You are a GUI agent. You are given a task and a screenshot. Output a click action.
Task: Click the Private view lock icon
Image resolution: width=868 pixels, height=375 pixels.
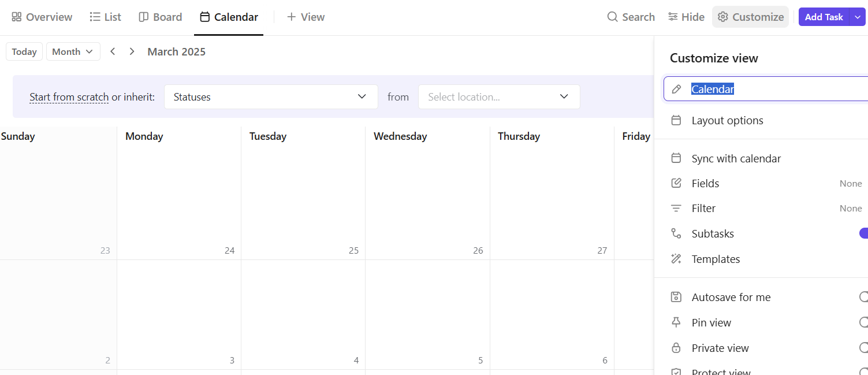(x=676, y=348)
